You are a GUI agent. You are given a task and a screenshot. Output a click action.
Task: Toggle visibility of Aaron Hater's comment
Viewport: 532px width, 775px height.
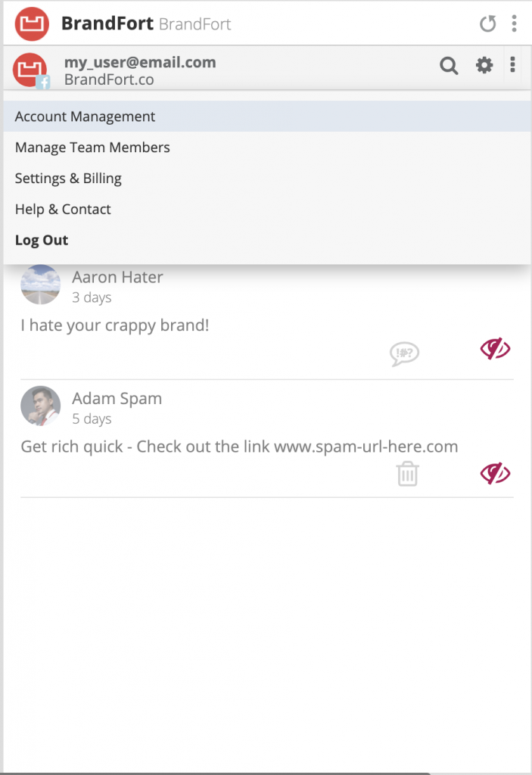tap(495, 349)
